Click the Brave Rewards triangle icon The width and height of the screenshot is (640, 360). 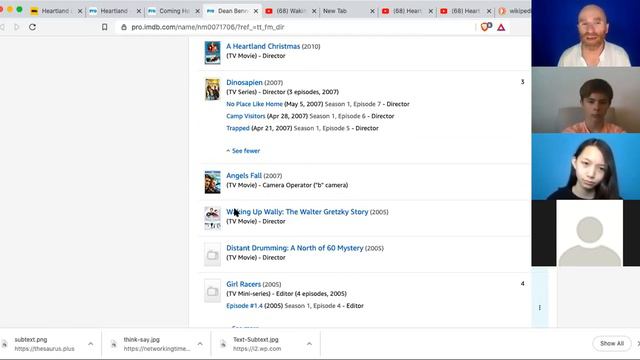[501, 27]
